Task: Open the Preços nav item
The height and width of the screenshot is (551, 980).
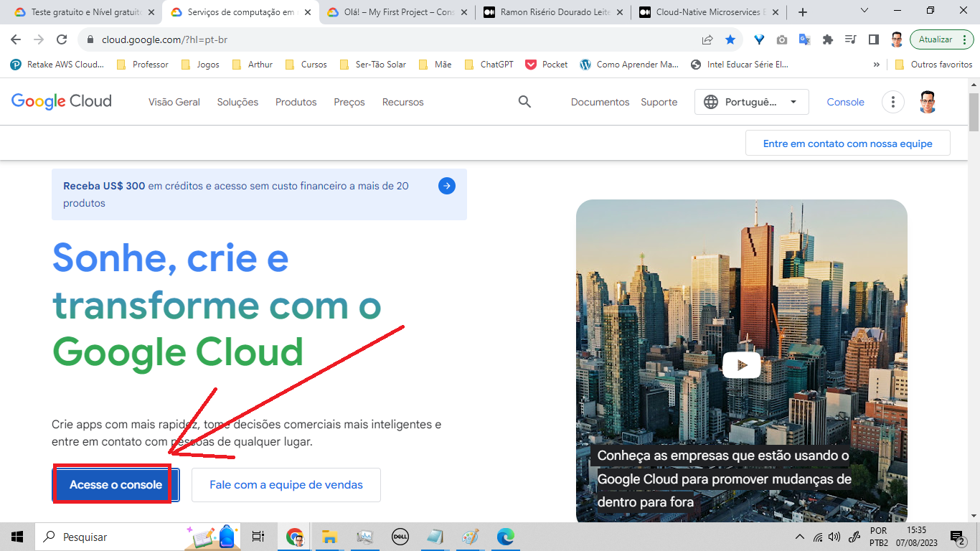Action: tap(349, 102)
